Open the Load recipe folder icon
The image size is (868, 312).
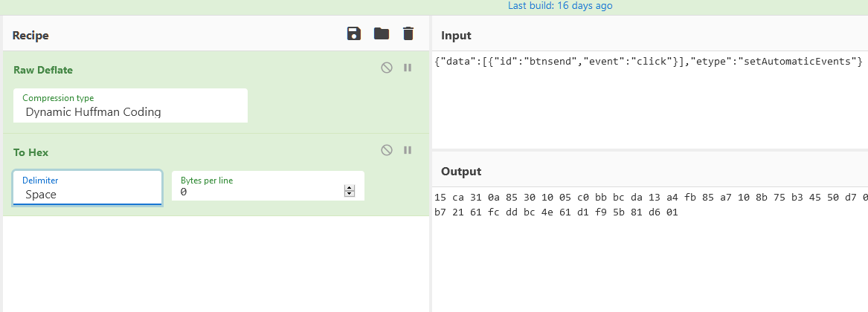pyautogui.click(x=382, y=33)
